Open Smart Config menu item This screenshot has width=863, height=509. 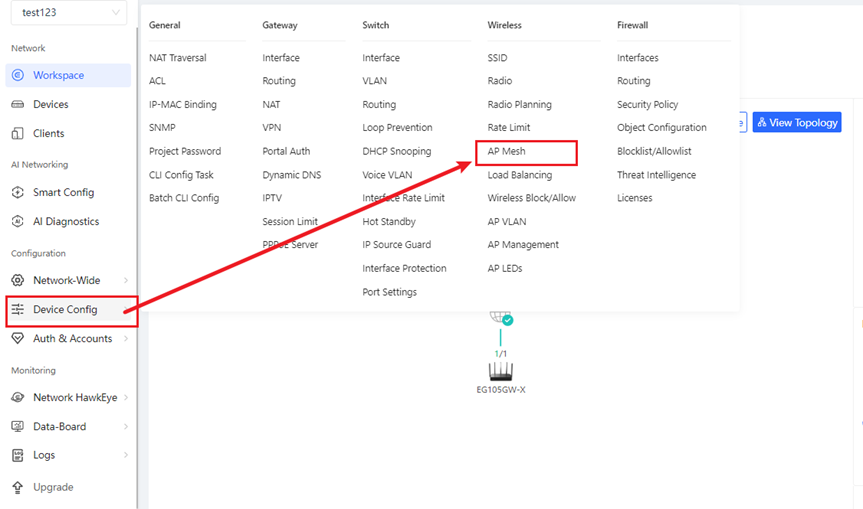(68, 192)
